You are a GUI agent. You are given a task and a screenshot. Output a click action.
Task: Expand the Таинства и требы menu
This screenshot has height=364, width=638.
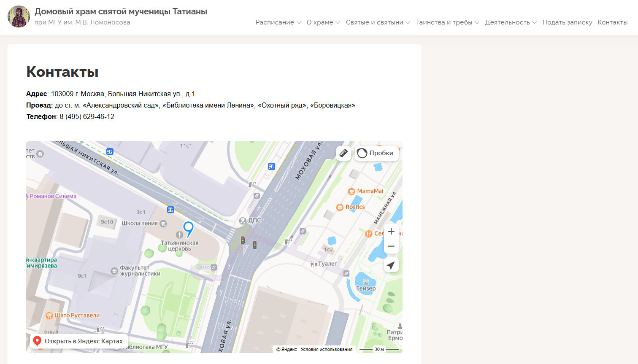click(448, 22)
